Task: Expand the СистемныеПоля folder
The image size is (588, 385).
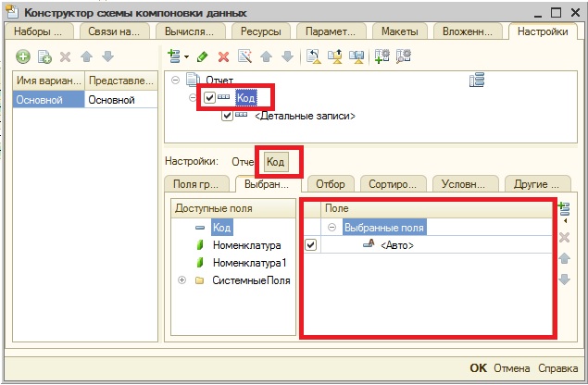Action: [x=181, y=280]
